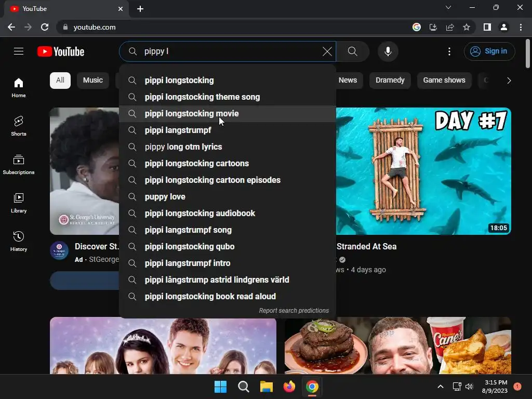Viewport: 532px width, 399px height.
Task: Choose suggestion 'pippi longstocking qubo'
Action: (228, 247)
